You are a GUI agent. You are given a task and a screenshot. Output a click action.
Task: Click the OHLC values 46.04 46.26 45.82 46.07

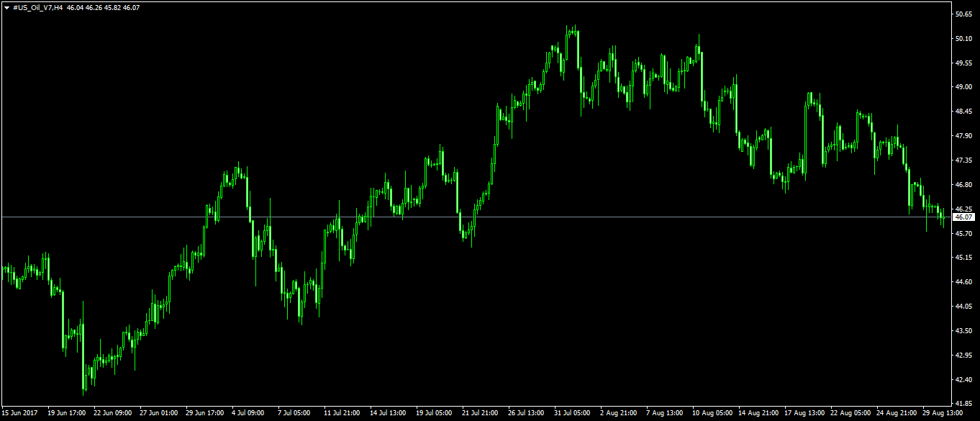104,6
